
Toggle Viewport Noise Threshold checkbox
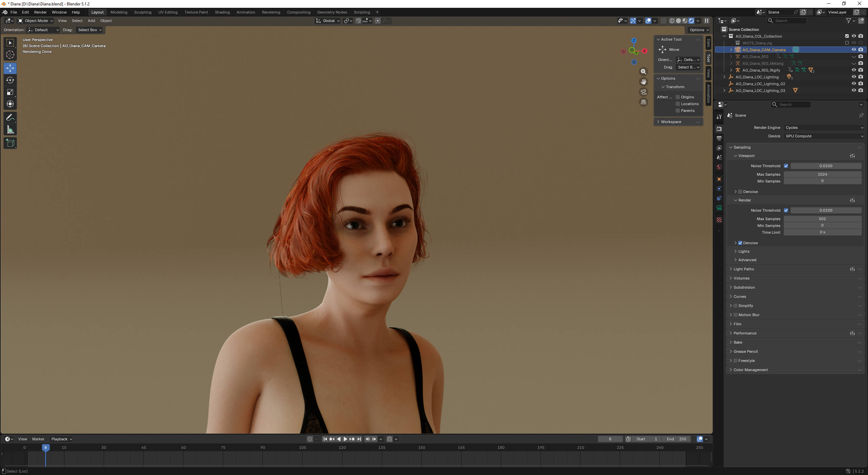click(786, 166)
